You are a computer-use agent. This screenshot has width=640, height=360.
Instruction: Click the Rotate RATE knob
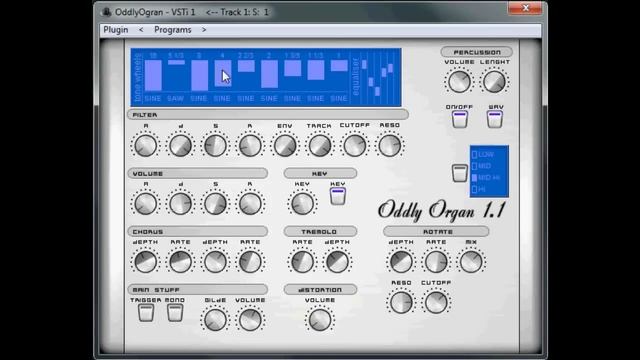(436, 262)
